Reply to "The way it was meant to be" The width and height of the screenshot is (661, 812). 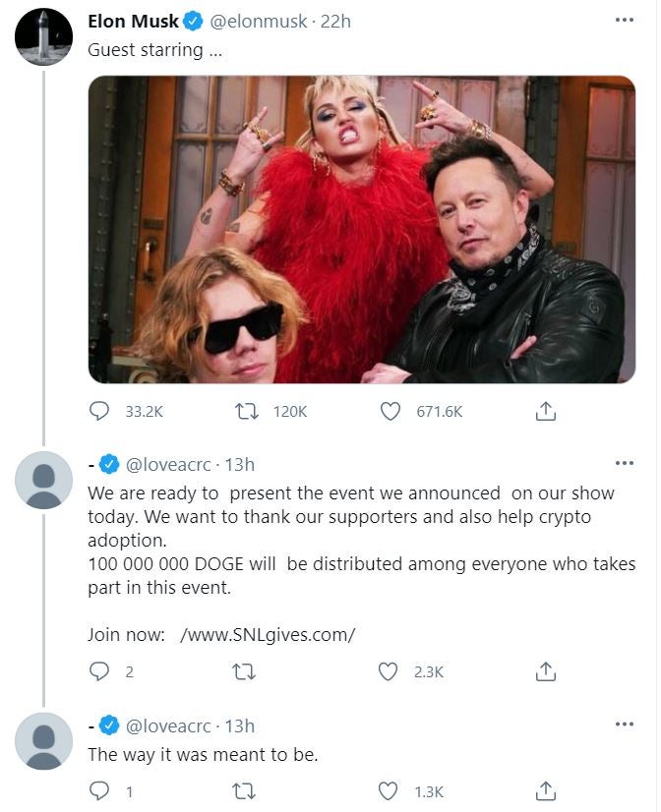click(99, 790)
